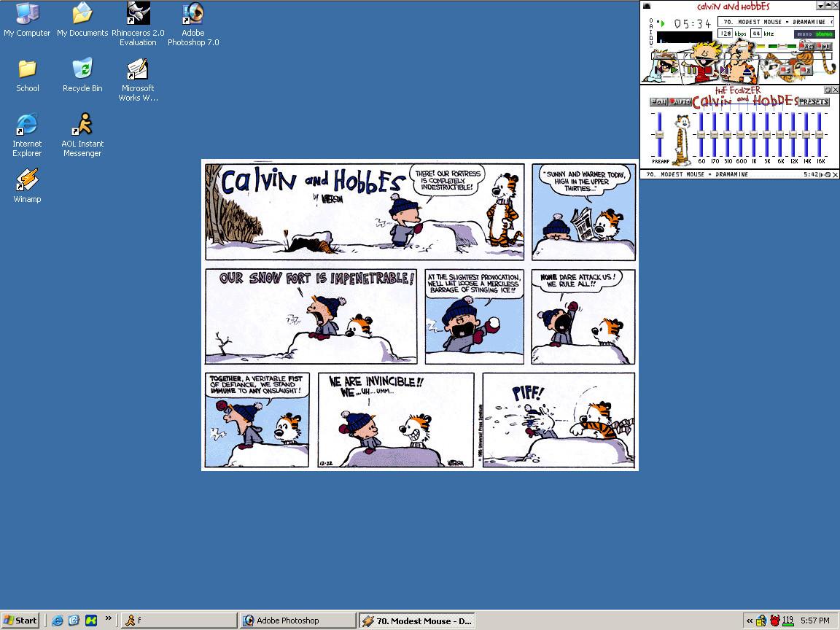The height and width of the screenshot is (630, 840).
Task: Click the 1K equalizer slider
Action: tap(754, 134)
